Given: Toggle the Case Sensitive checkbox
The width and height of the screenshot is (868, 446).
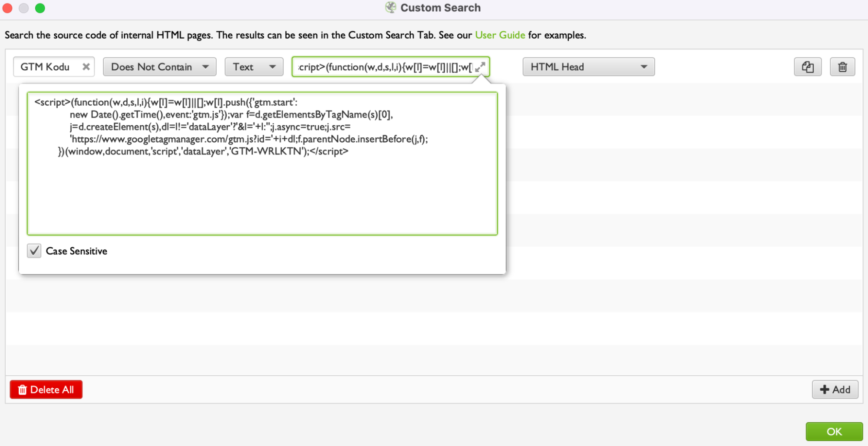Looking at the screenshot, I should [x=34, y=251].
